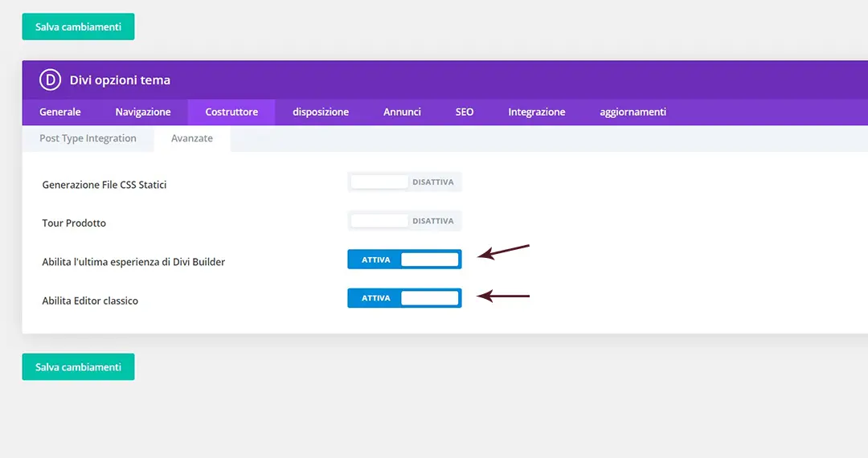Open the Annunci tab
Screen dimensions: 868x458
coord(402,112)
